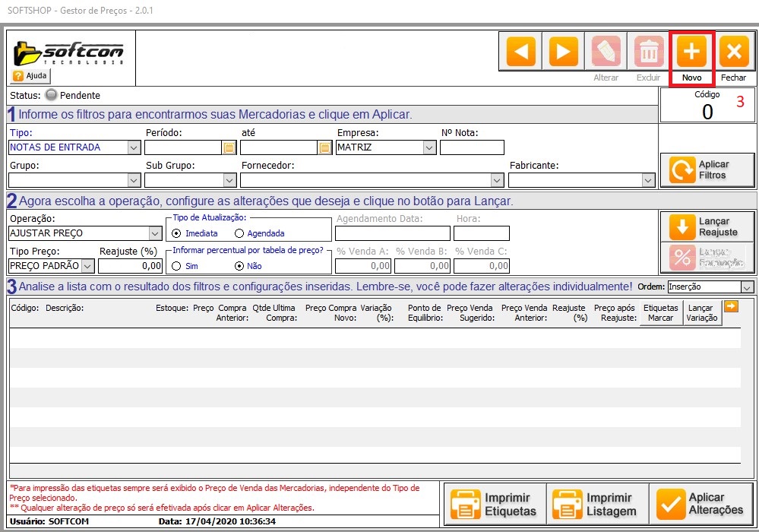
Task: Expand the Tipo dropdown showing NOTAS DE ENTRADA
Action: pyautogui.click(x=134, y=147)
